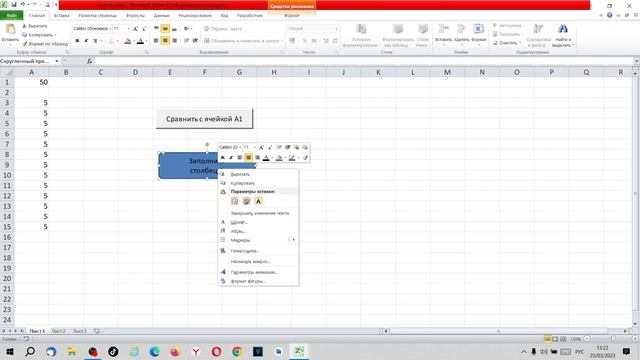Viewport: 640px width, 360px height.
Task: Choose Paragraph (Абзац...) in the context menu
Action: [258, 231]
